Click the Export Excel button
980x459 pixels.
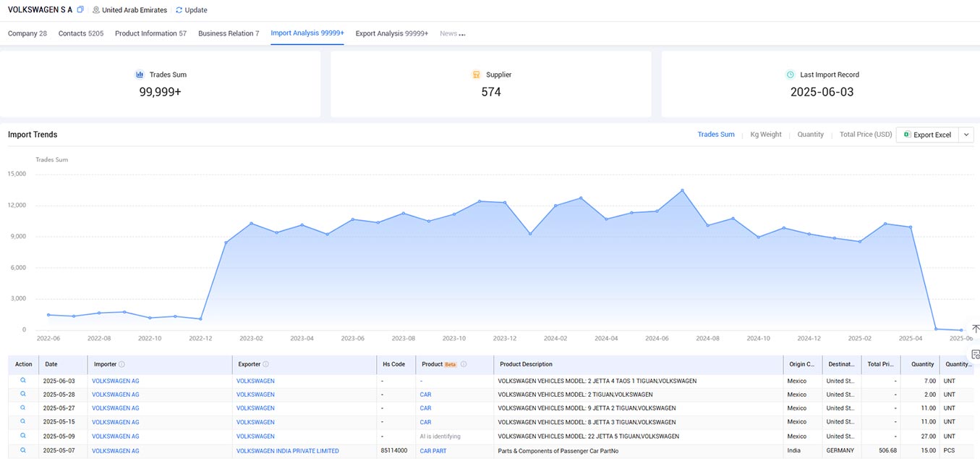tap(927, 135)
